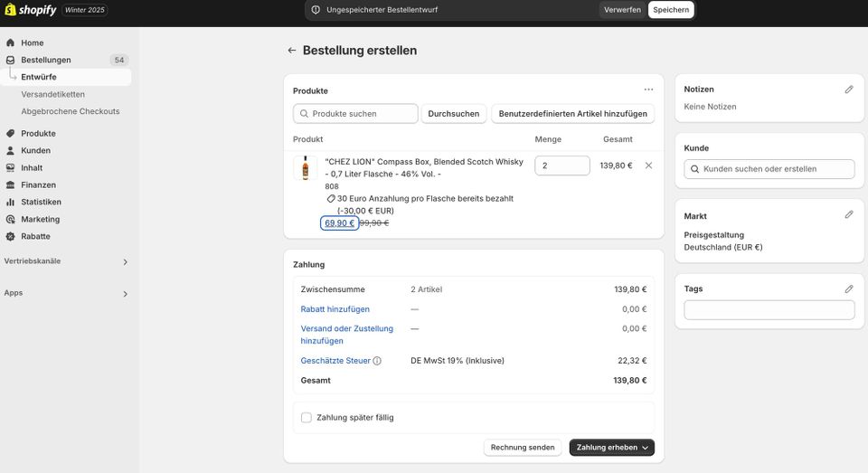Click the Inhalt icon in sidebar
This screenshot has width=868, height=473.
[10, 168]
